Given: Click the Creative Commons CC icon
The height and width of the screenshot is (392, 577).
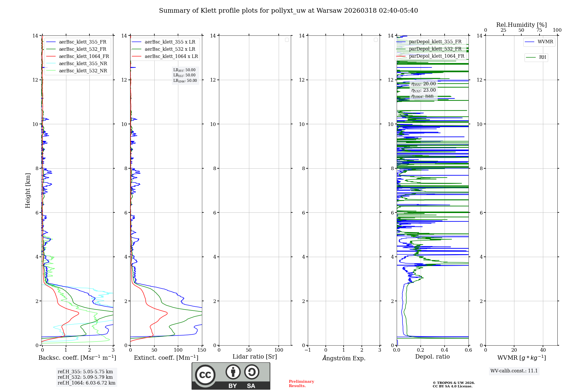Looking at the screenshot, I should [x=205, y=375].
